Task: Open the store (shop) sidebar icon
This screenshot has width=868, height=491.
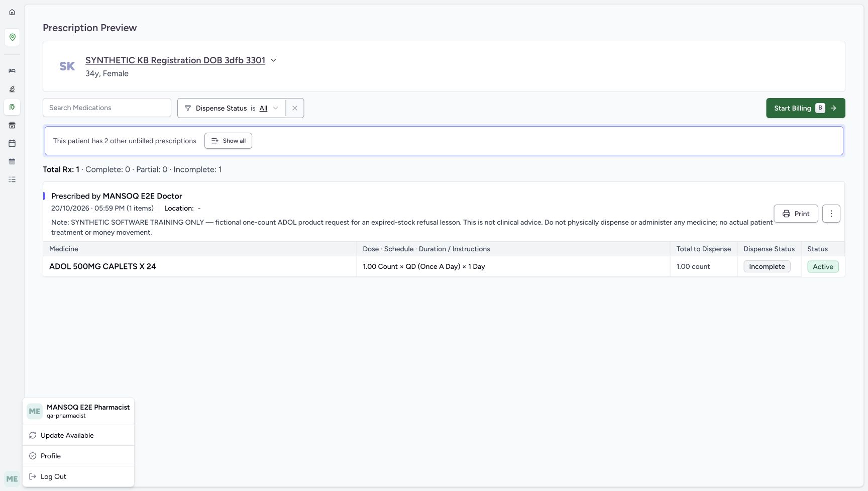Action: pos(12,125)
